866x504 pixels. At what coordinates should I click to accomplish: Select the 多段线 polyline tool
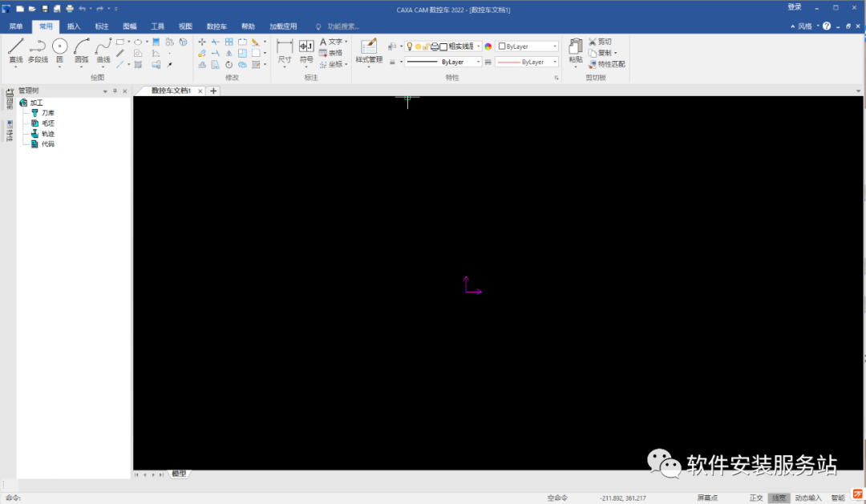pos(38,50)
